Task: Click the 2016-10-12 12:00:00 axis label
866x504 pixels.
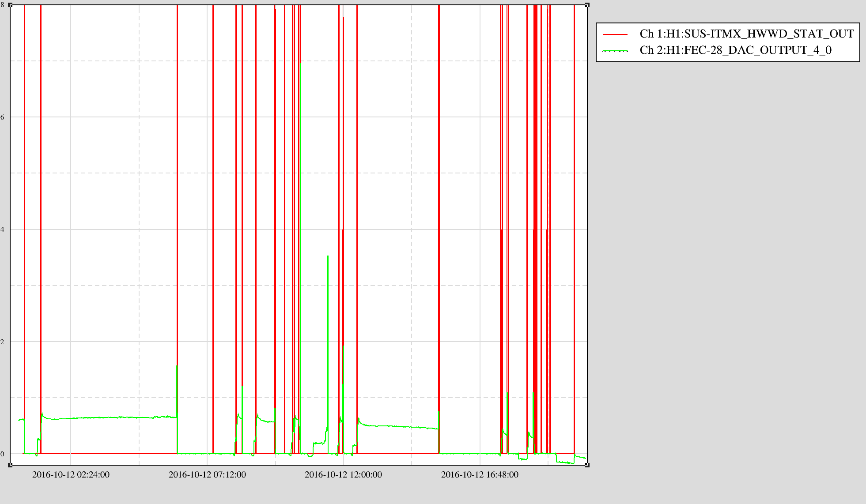Action: click(343, 475)
